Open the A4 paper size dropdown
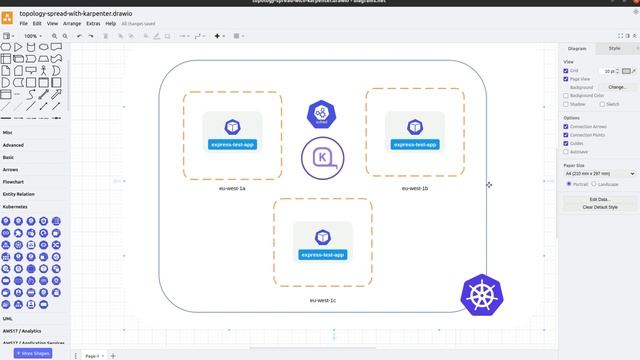 click(x=600, y=173)
